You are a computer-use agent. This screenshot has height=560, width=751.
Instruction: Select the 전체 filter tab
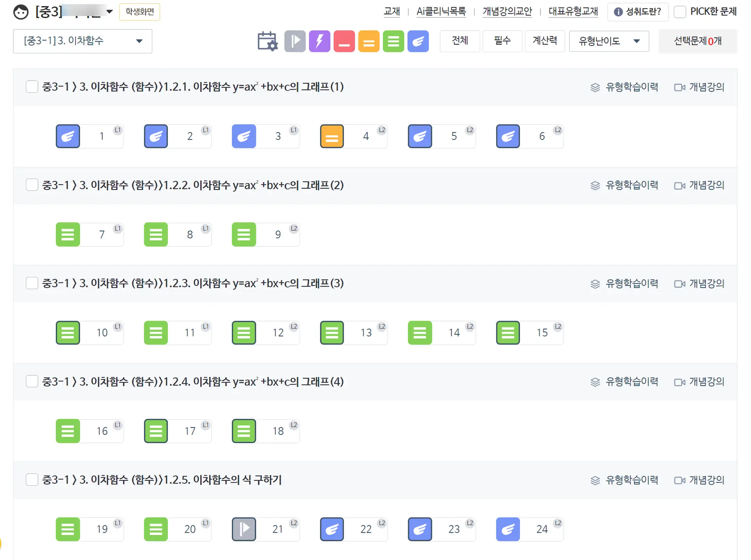coord(460,41)
